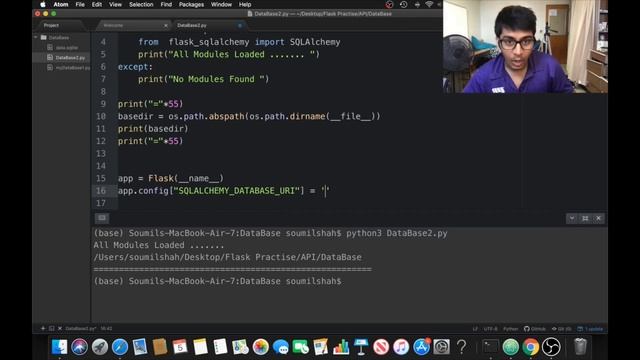640x360 pixels.
Task: Open Launchpad rocket icon in dock
Action: point(100,347)
